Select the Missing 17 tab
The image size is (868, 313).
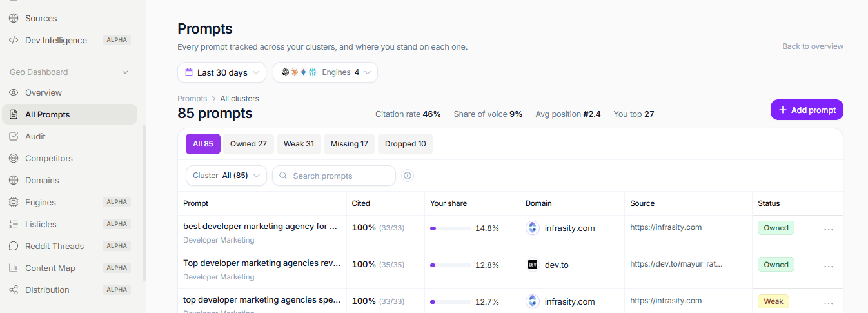coord(350,144)
